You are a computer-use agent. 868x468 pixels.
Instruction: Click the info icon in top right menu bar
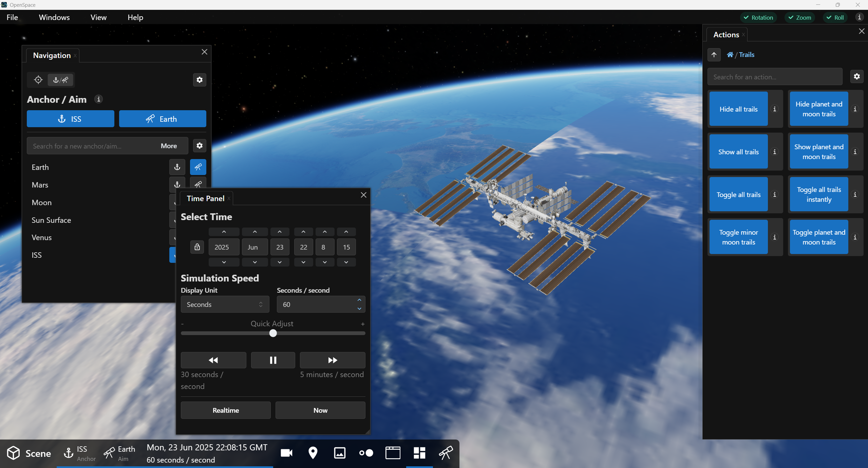[x=860, y=17]
